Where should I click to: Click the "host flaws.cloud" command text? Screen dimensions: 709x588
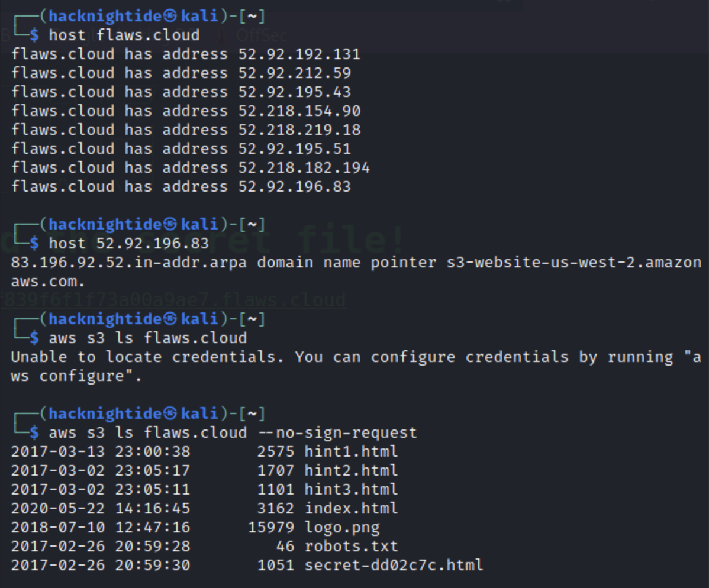coord(124,35)
